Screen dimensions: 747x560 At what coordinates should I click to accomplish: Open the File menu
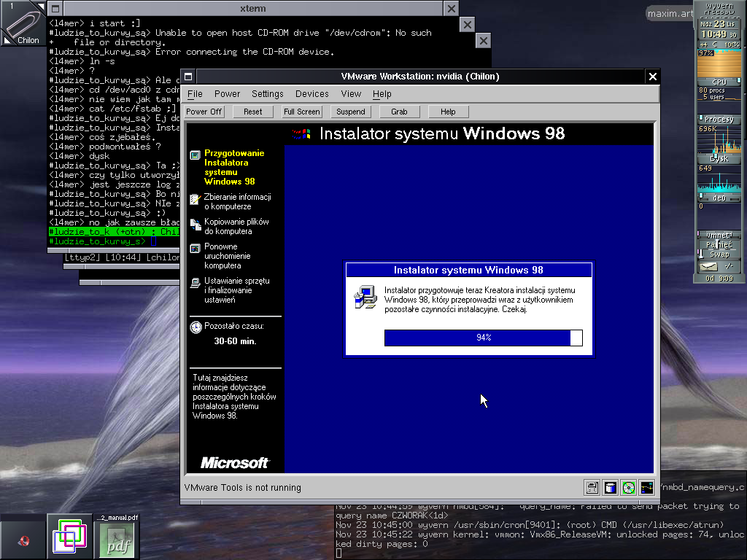coord(195,94)
